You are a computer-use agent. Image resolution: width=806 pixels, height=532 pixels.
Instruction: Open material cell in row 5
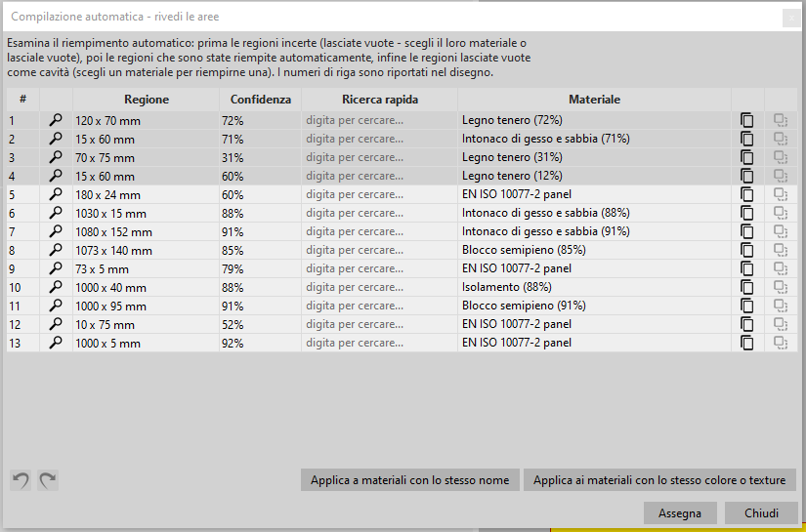point(594,194)
